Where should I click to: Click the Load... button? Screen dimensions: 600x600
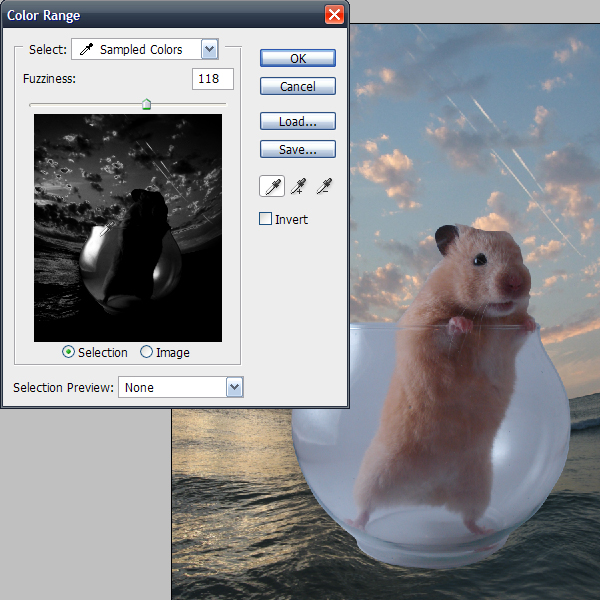pos(297,121)
